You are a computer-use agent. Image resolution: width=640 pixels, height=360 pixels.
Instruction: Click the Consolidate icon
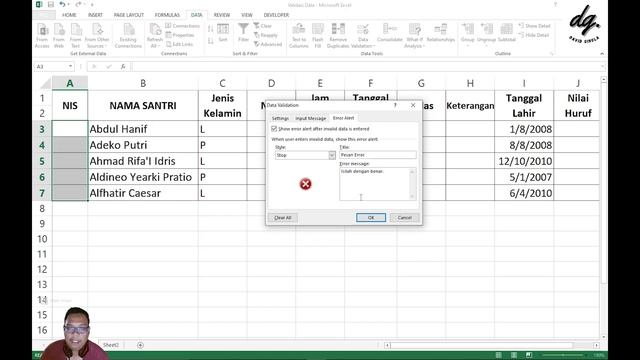coord(390,33)
